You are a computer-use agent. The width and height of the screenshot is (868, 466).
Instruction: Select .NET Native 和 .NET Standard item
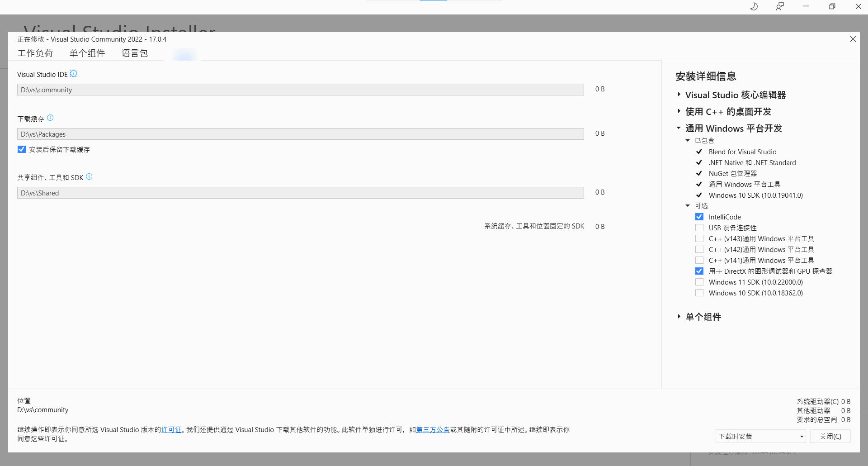pyautogui.click(x=752, y=162)
